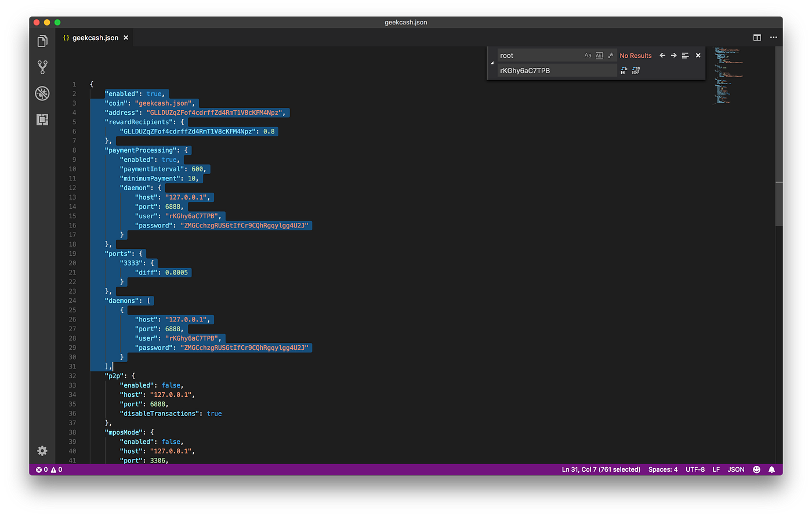The image size is (812, 517).
Task: Collapse the replace row toggle arrow
Action: pyautogui.click(x=492, y=63)
